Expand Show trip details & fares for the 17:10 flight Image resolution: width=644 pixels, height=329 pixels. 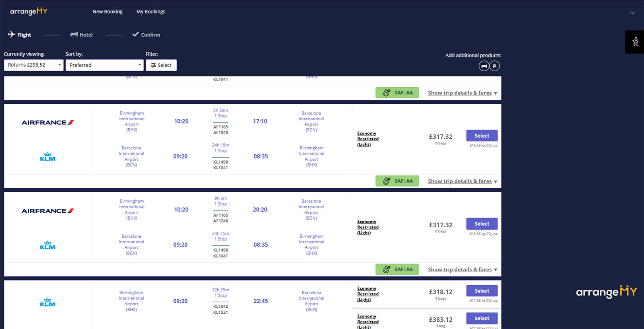click(x=462, y=181)
